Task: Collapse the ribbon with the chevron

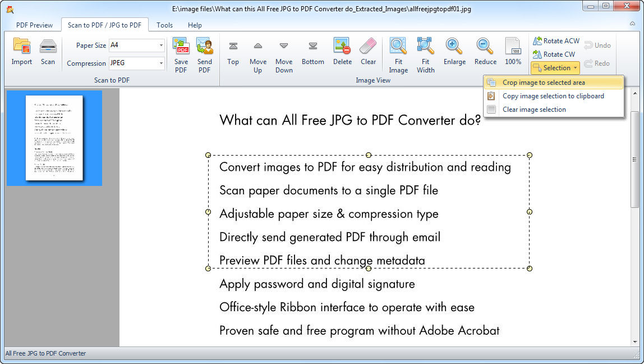Action: [633, 24]
